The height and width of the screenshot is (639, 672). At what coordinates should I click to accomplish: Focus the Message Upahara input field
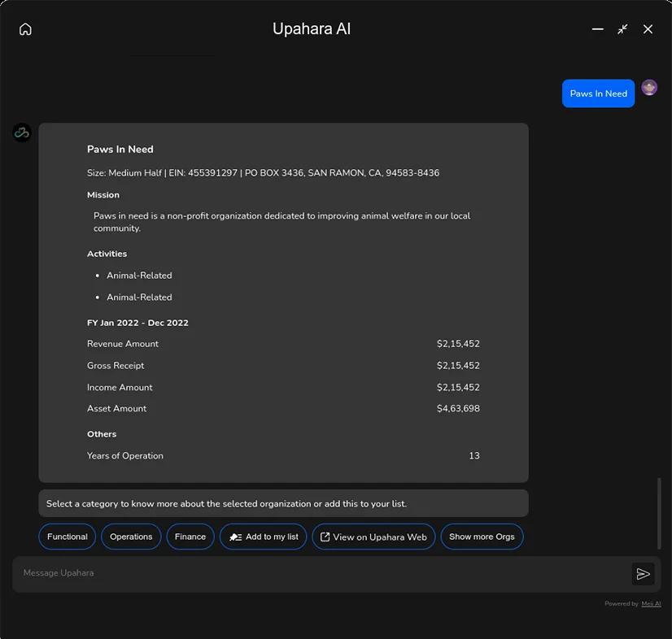point(317,573)
